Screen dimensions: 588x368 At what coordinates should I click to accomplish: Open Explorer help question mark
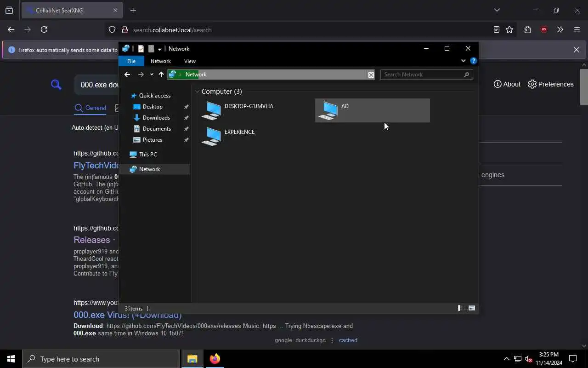473,61
